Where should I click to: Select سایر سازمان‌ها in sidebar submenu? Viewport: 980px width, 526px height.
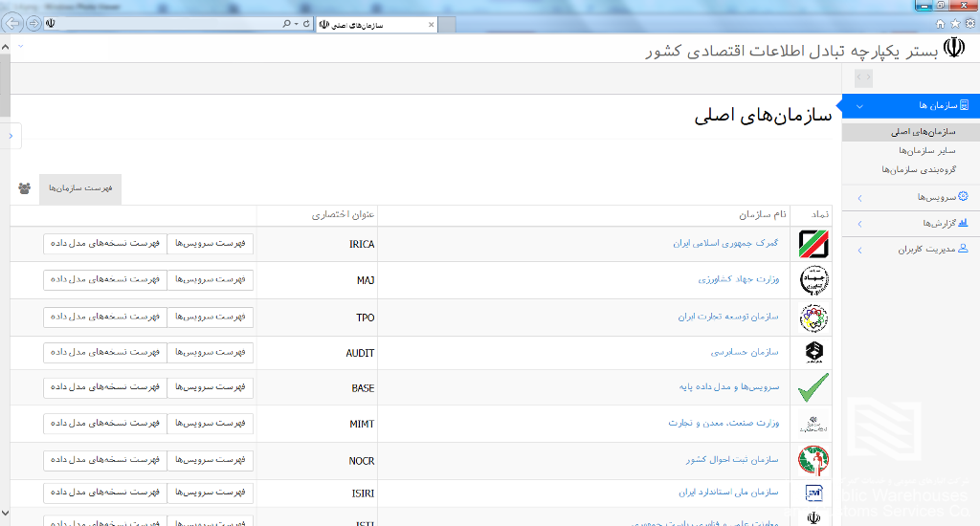[x=926, y=150]
